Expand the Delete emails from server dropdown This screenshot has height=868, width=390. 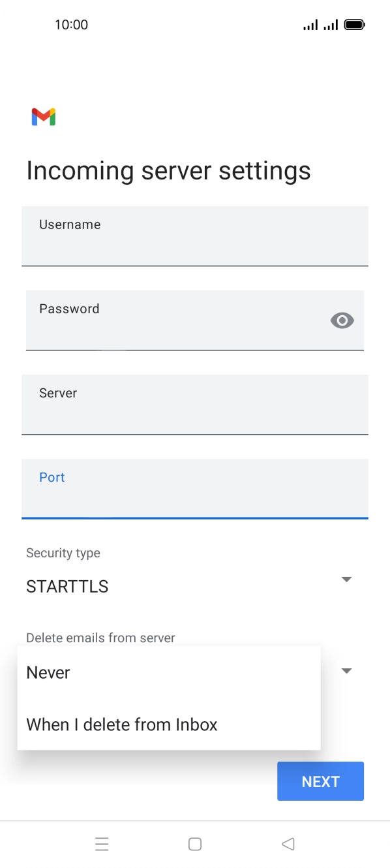346,671
